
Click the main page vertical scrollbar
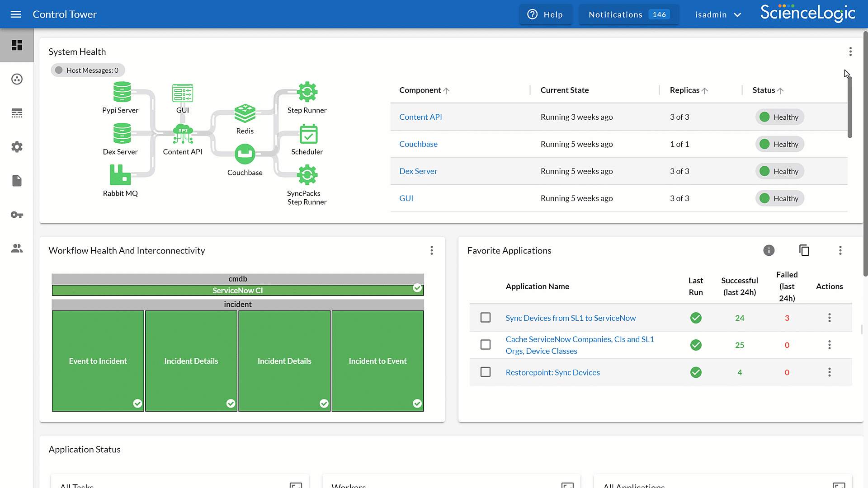[x=865, y=154]
